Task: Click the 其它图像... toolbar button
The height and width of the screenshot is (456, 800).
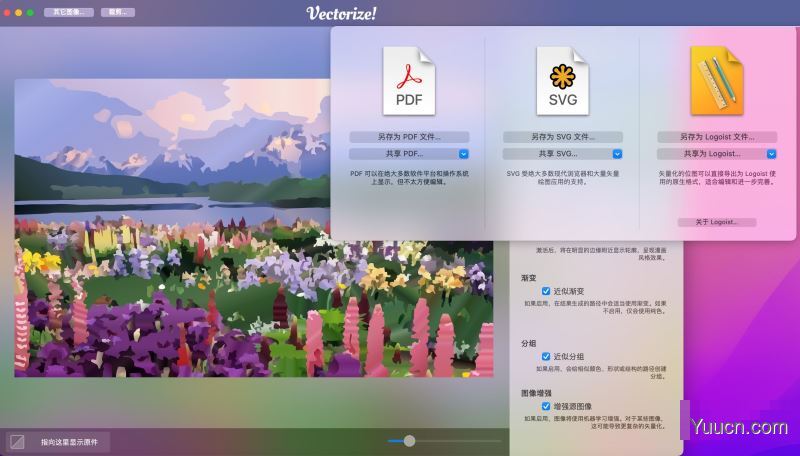Action: point(69,12)
